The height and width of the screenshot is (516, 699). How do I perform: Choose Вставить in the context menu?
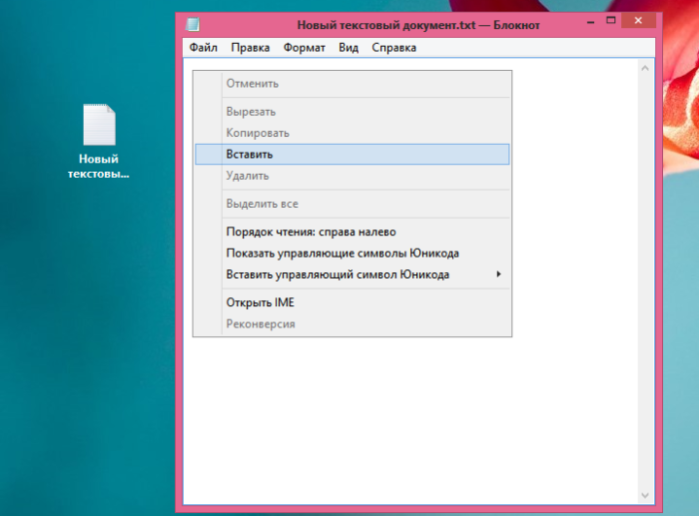pyautogui.click(x=352, y=154)
